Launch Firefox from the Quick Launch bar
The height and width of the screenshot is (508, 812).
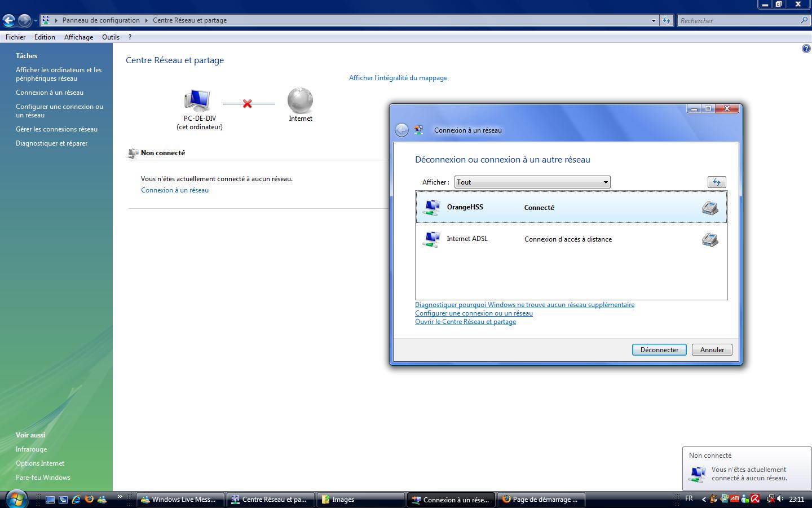[x=89, y=500]
